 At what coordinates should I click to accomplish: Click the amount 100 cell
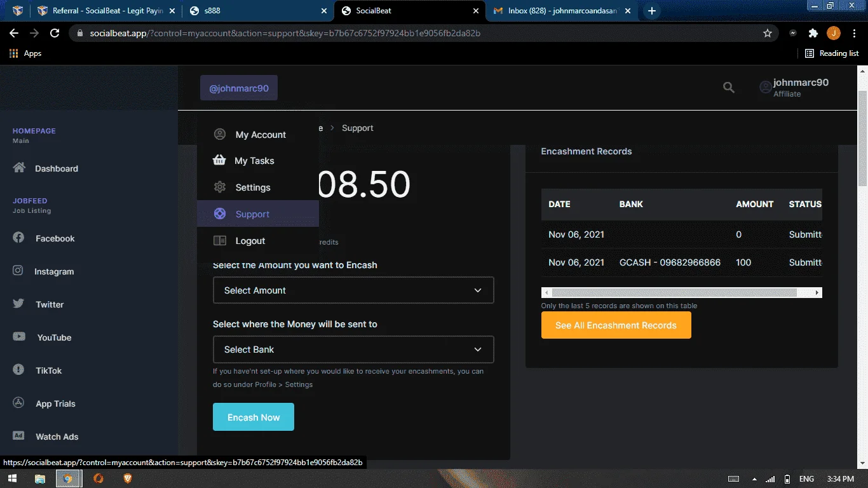pos(743,262)
